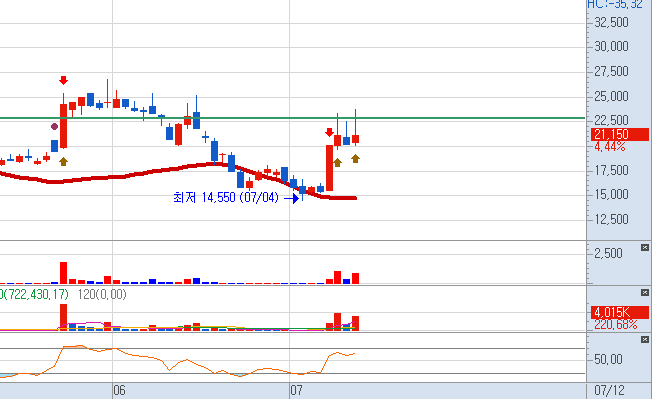Select the indicator parameters (722,430,17)
652x399 pixels.
tap(36, 294)
